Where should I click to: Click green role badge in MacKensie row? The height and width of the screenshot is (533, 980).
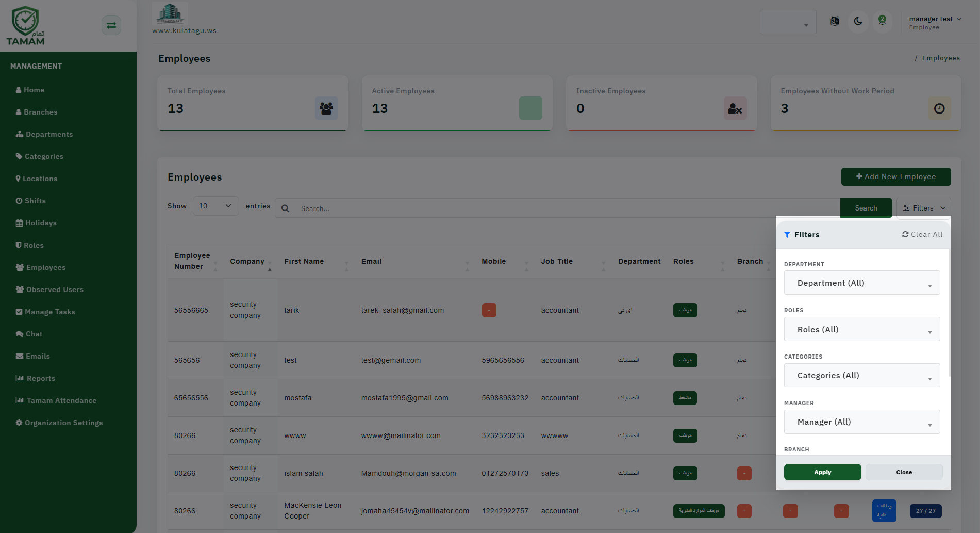pos(699,511)
